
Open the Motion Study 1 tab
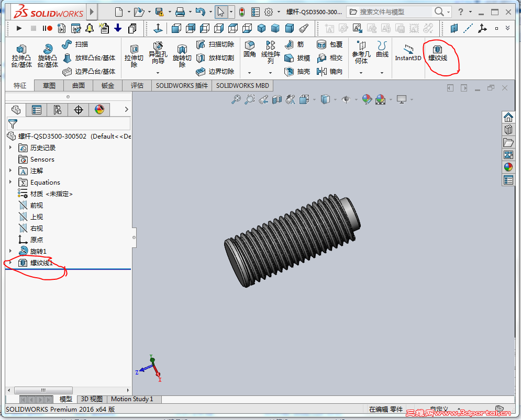pos(132,399)
